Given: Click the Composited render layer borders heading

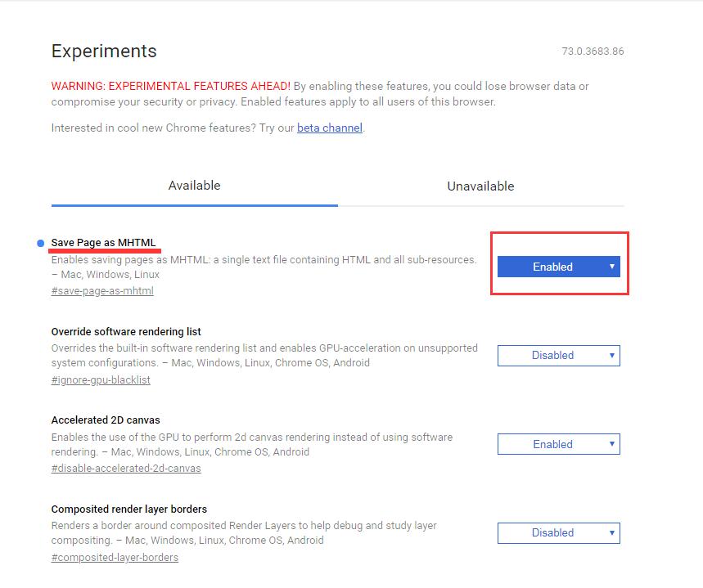Looking at the screenshot, I should click(x=129, y=509).
